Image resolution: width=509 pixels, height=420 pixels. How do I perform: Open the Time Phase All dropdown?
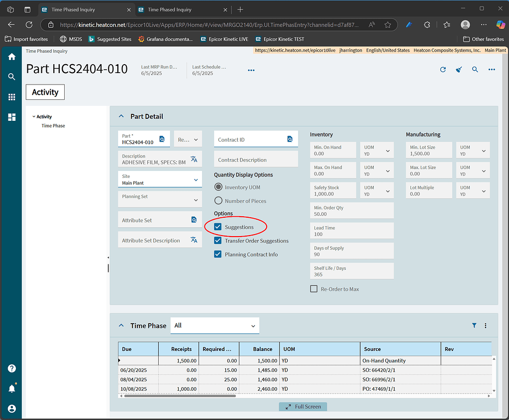(215, 326)
